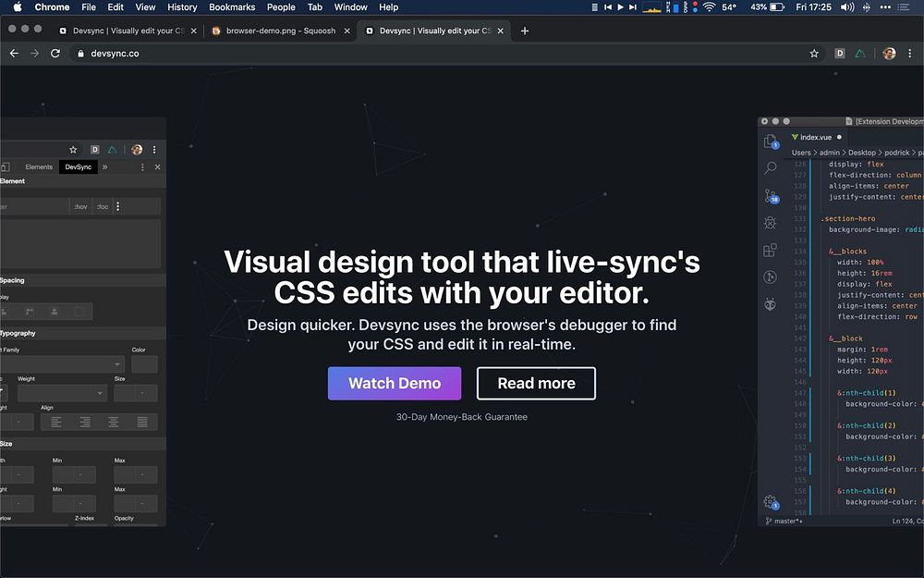Viewport: 924px width, 578px height.
Task: Open the Chrome three-dot menu
Action: point(910,53)
